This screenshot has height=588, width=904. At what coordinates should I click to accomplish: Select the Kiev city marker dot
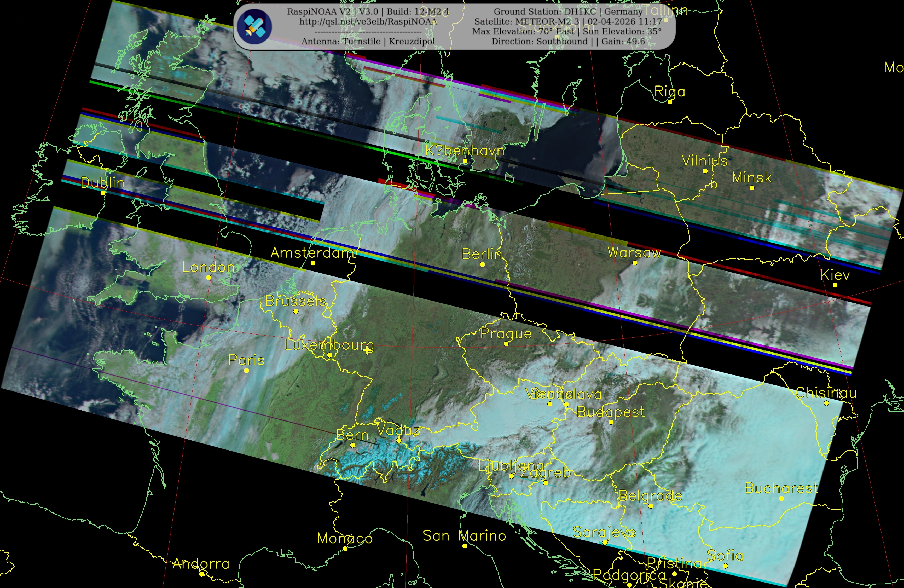pos(835,285)
